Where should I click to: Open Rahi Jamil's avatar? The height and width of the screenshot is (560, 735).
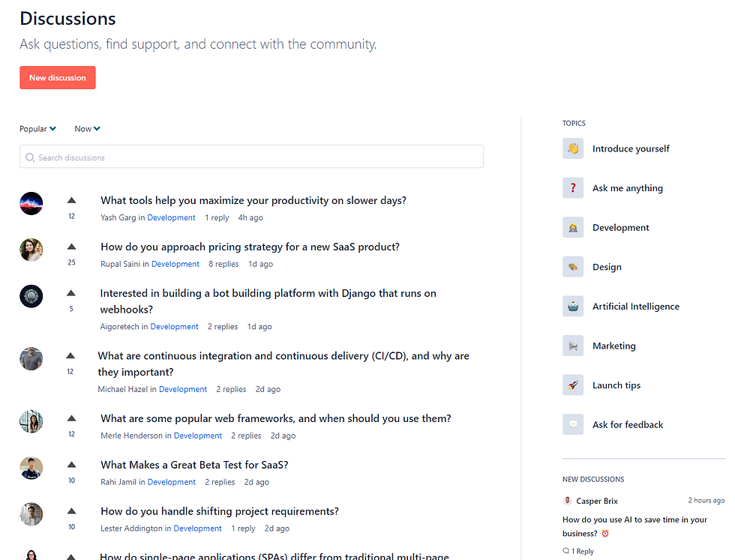31,468
